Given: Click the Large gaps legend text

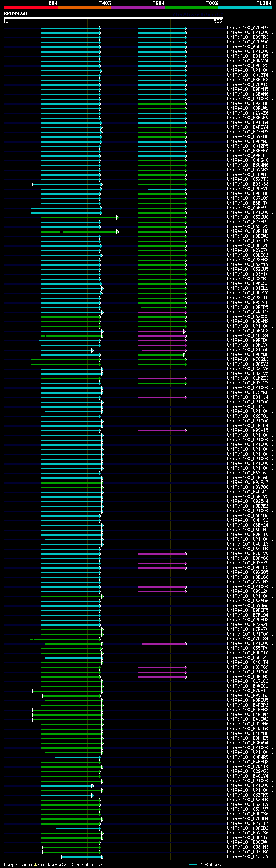Looking at the screenshot, I should click(x=53, y=865).
